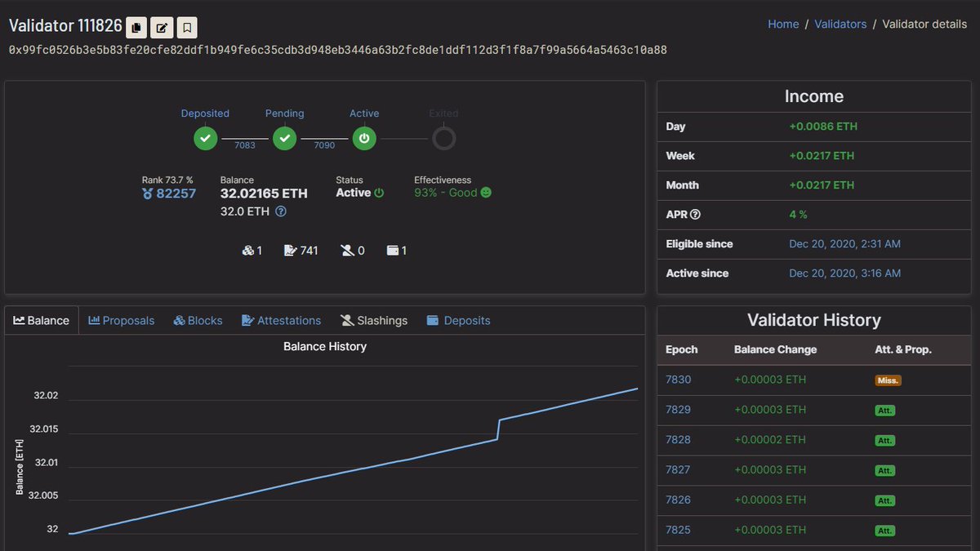This screenshot has height=551, width=980.
Task: Click the blocks cube icon showing 1
Action: pos(247,251)
